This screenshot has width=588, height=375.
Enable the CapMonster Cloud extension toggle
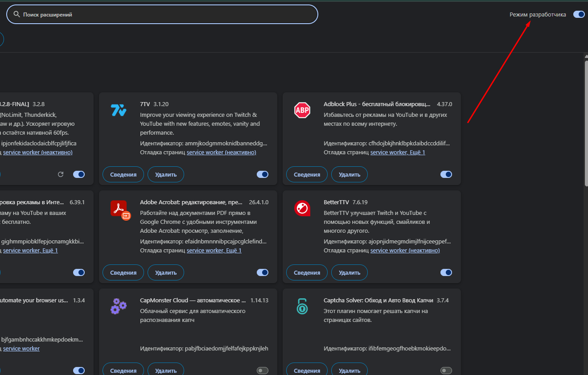[263, 371]
